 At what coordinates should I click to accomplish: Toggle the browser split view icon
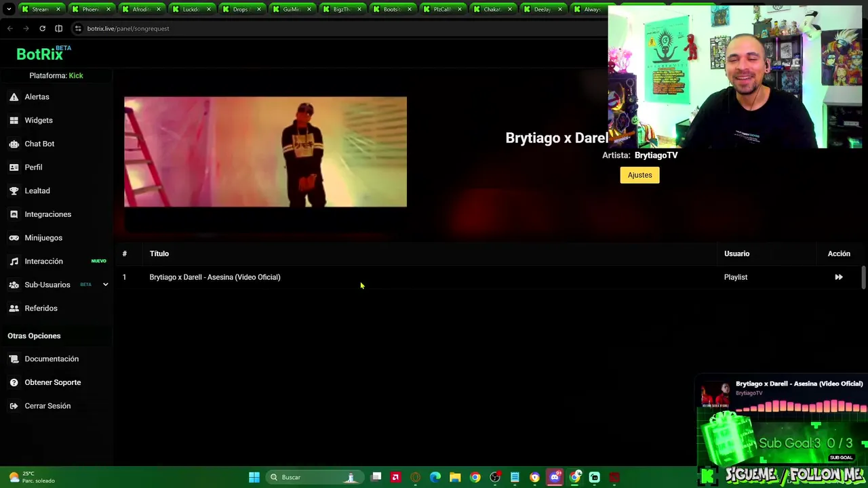[x=58, y=28]
